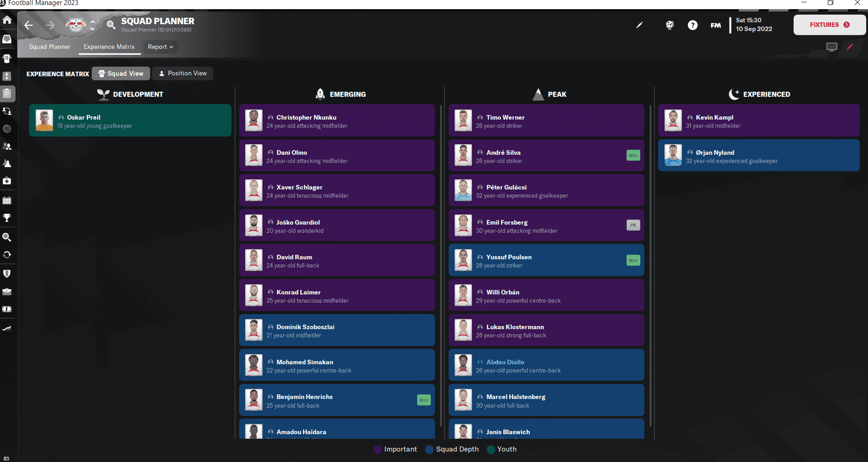868x462 pixels.
Task: Click the date Sat 15:30 10 Sep 2022
Action: pos(754,25)
